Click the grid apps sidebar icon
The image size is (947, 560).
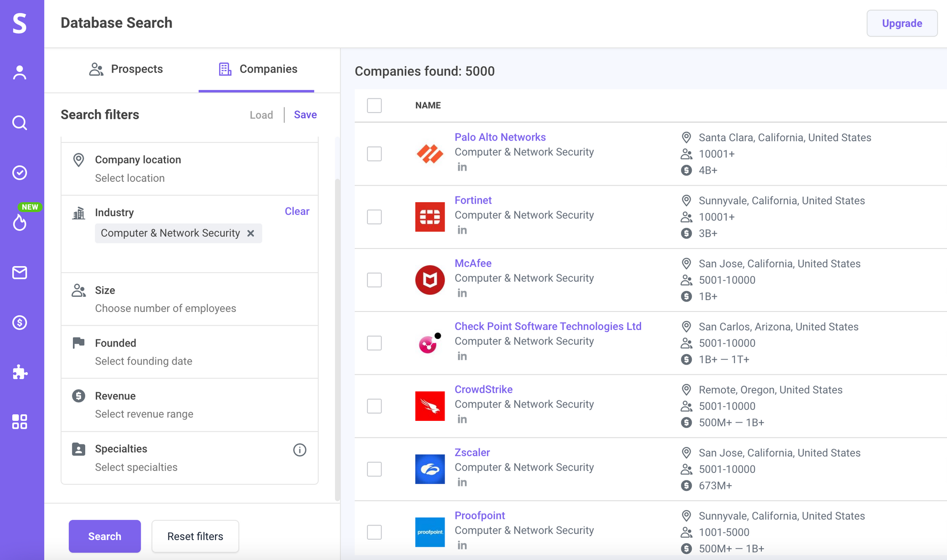19,422
